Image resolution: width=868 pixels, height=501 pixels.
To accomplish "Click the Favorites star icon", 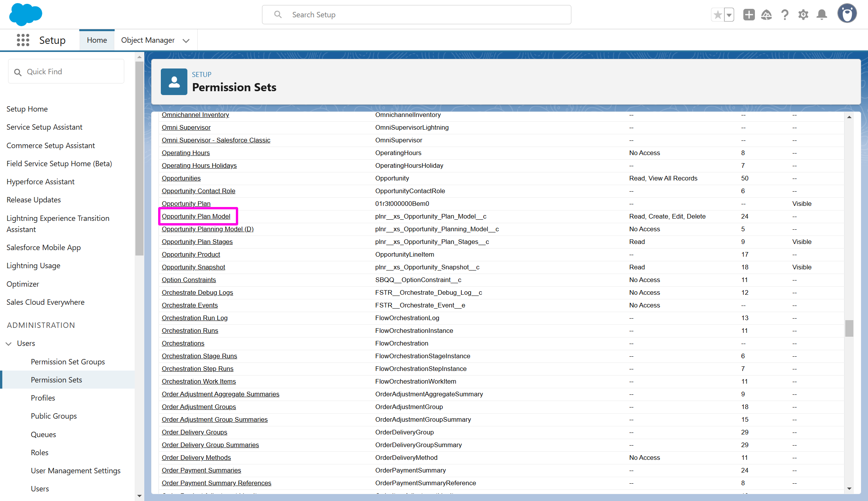I will [x=718, y=15].
